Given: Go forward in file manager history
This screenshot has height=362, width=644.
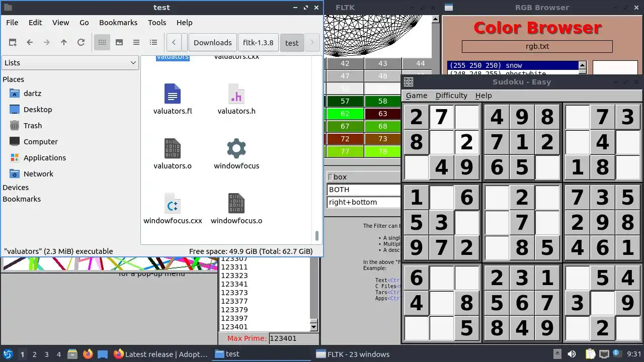Looking at the screenshot, I should (47, 43).
